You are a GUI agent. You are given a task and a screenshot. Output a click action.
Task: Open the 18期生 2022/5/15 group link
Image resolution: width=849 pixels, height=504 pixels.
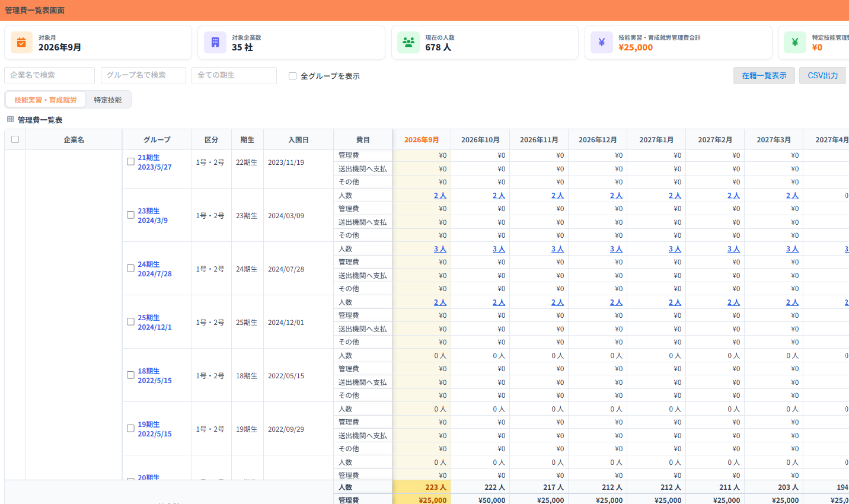coord(155,376)
